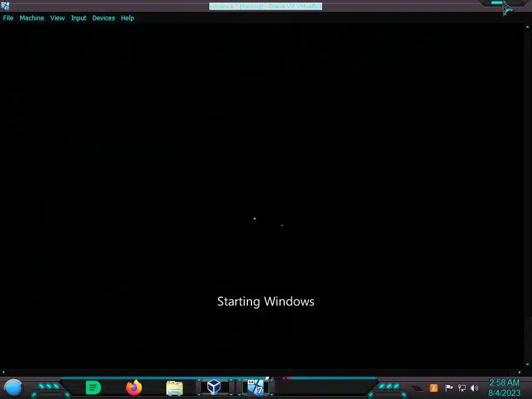Launch Firefox from the taskbar
The height and width of the screenshot is (399, 532).
coord(134,388)
